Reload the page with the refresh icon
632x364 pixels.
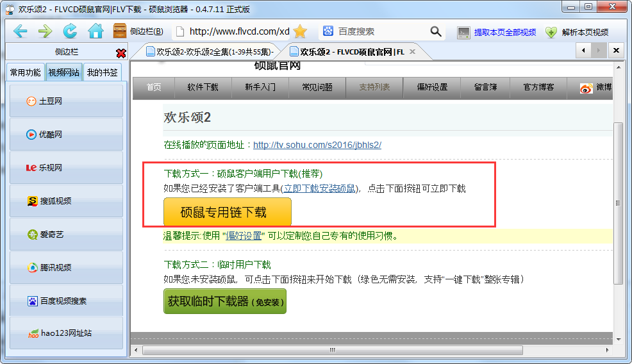tap(70, 31)
